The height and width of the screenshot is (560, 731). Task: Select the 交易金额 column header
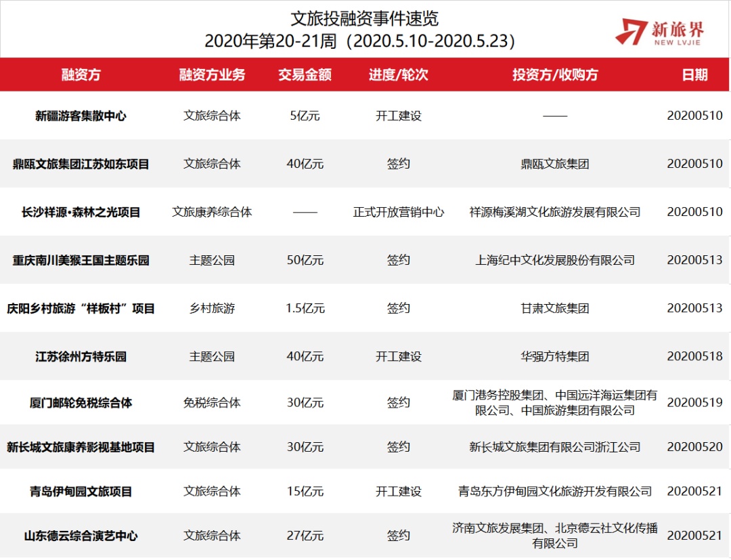305,74
